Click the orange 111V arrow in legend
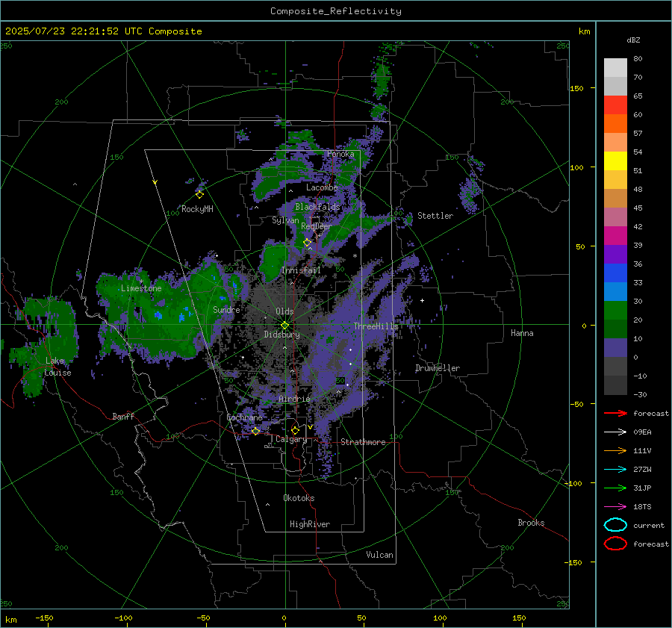The height and width of the screenshot is (628, 672). click(x=615, y=450)
